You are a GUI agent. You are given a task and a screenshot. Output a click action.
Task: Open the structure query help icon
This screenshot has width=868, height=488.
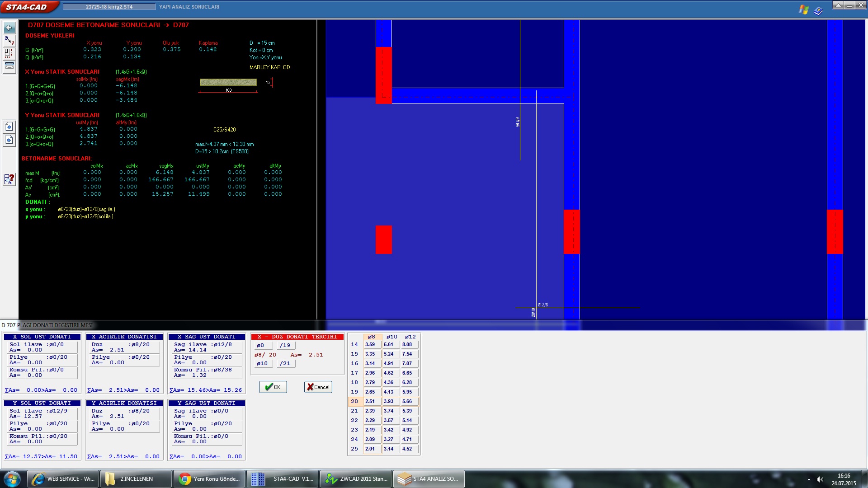click(x=9, y=179)
